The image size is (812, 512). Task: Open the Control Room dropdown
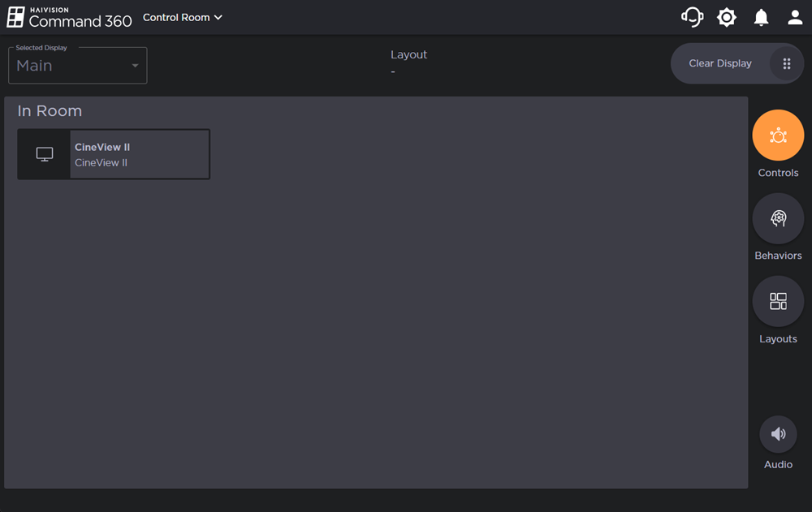182,16
